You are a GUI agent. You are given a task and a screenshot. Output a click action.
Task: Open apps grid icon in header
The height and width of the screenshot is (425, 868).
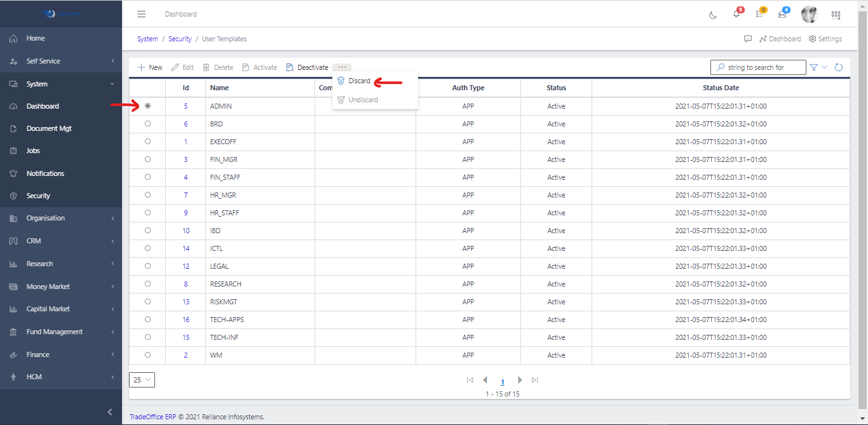(x=836, y=15)
